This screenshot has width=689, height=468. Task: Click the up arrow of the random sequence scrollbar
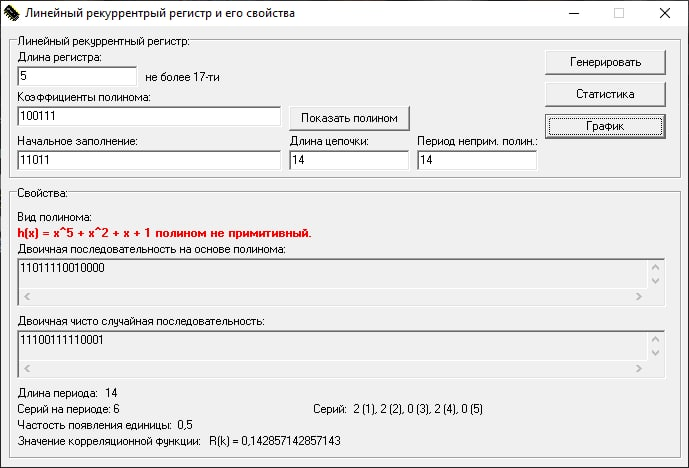655,339
